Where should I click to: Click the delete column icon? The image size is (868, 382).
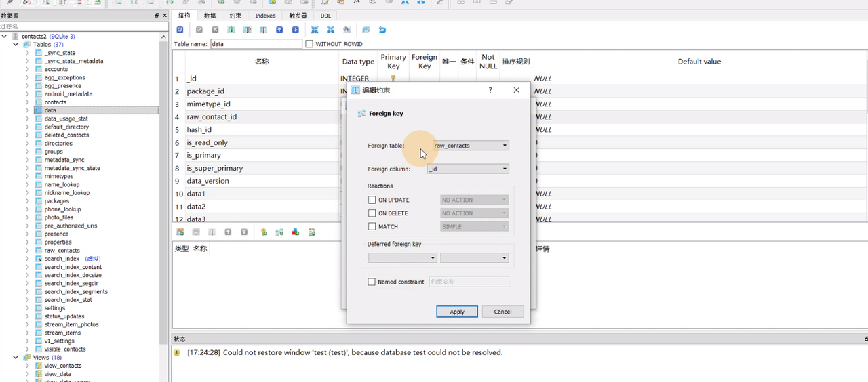(x=264, y=30)
